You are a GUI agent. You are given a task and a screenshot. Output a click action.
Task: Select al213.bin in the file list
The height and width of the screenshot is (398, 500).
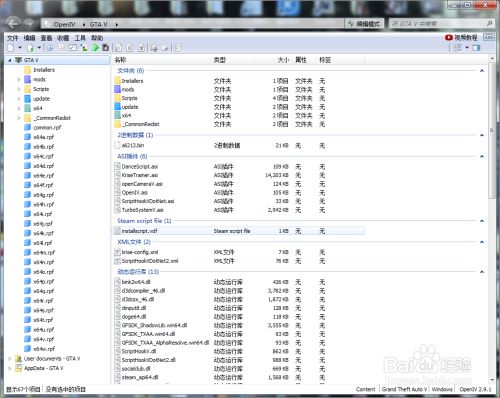click(133, 145)
